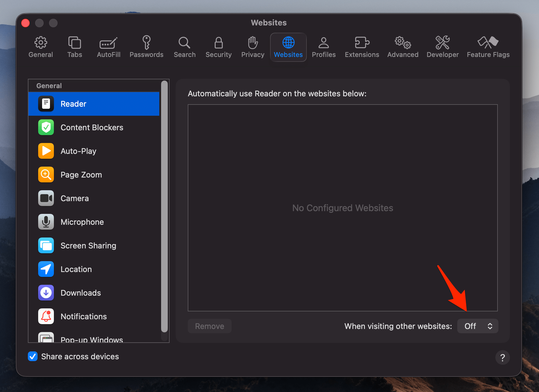Switch to Advanced gears pane
The height and width of the screenshot is (392, 539).
(x=403, y=47)
